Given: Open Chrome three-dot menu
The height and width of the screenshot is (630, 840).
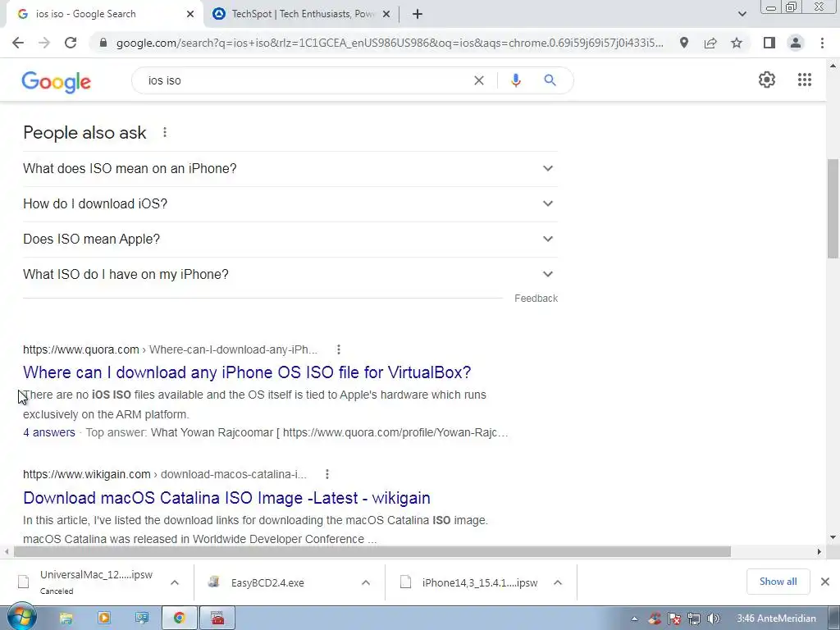Looking at the screenshot, I should [x=822, y=43].
